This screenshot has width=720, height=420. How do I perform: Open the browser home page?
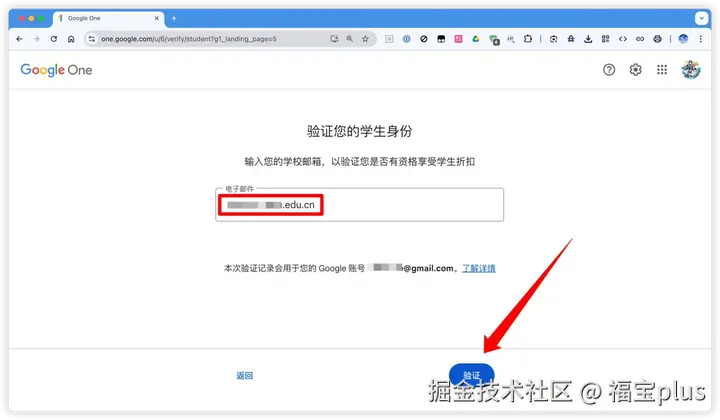71,39
